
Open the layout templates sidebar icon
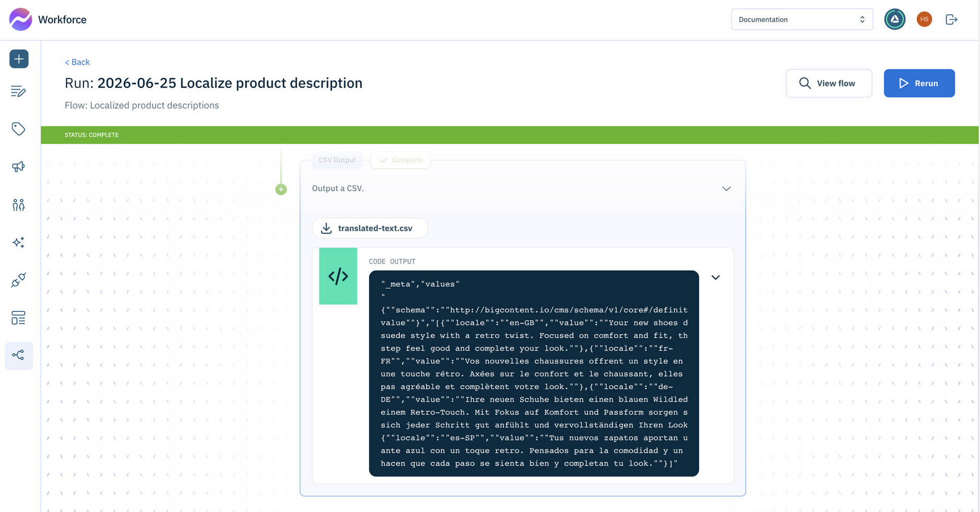click(x=18, y=318)
